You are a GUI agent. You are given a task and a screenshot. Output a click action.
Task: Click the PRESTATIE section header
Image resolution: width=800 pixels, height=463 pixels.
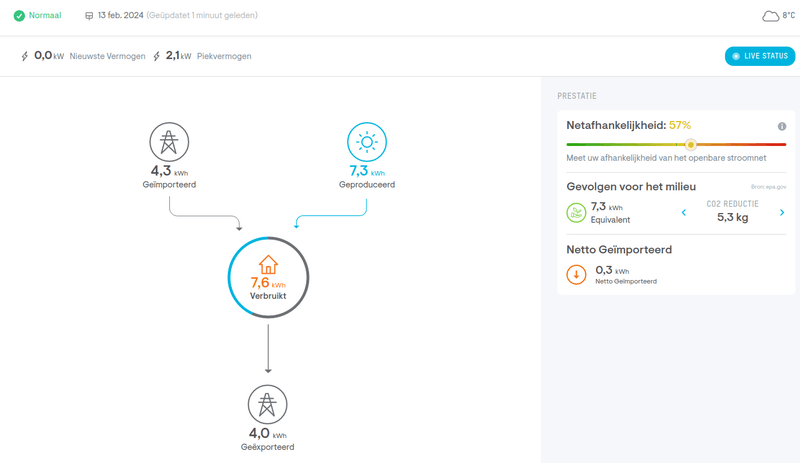coord(577,96)
